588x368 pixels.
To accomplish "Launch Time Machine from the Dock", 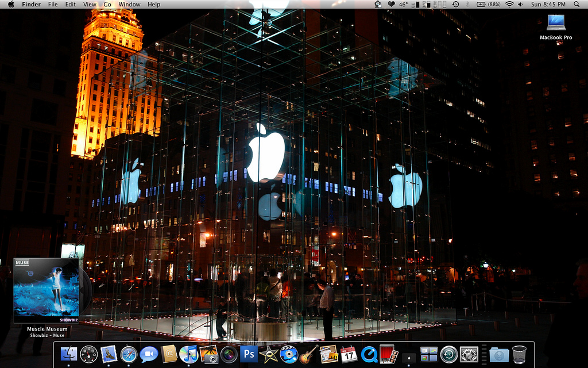I will [449, 354].
